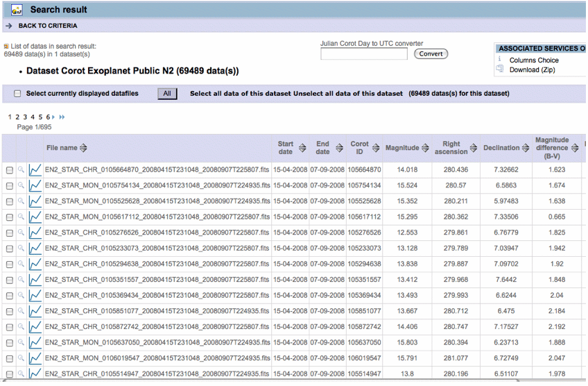Click magnifier icon for EN2_STAR_MON_0105754134 row
Viewport: 588px width, 386px height.
[x=21, y=186]
